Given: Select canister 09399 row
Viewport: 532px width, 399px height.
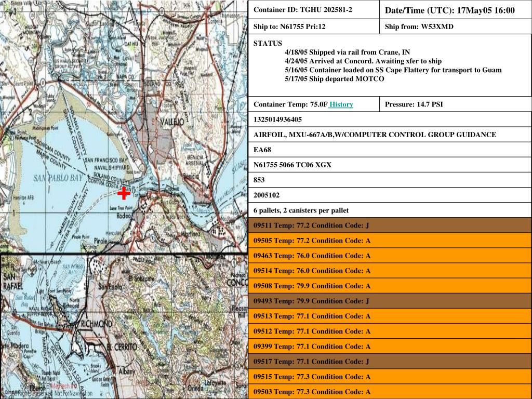Looking at the screenshot, I should point(390,347).
